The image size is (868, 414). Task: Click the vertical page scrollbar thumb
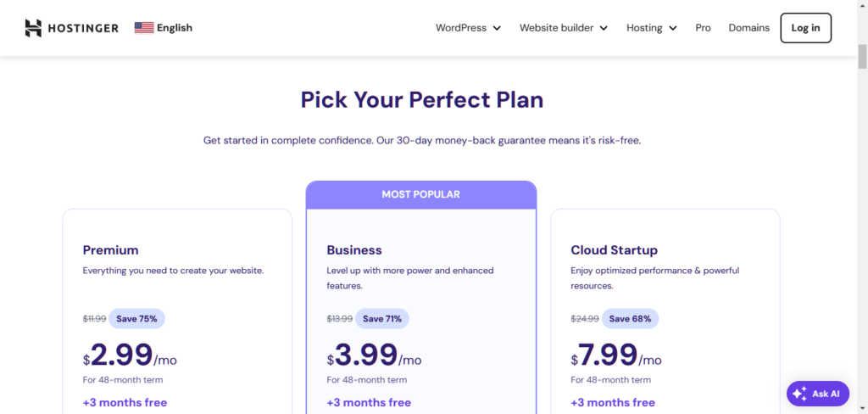pos(862,57)
